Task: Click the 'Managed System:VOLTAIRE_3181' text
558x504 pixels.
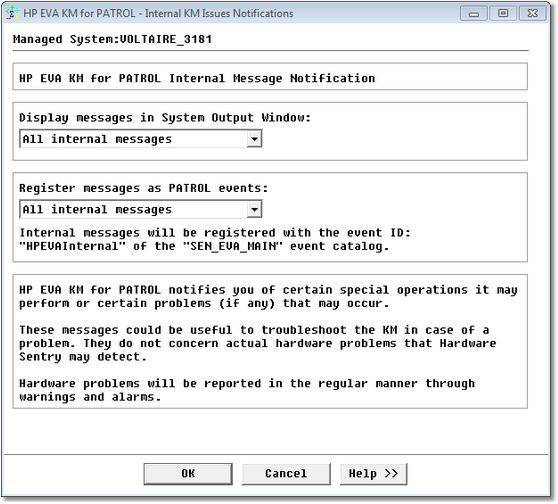Action: pyautogui.click(x=112, y=39)
